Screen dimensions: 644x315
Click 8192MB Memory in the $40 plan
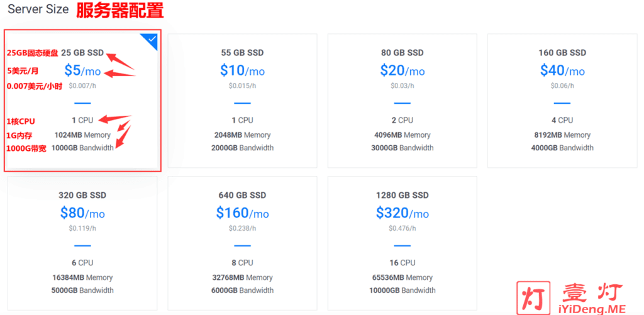(x=562, y=135)
